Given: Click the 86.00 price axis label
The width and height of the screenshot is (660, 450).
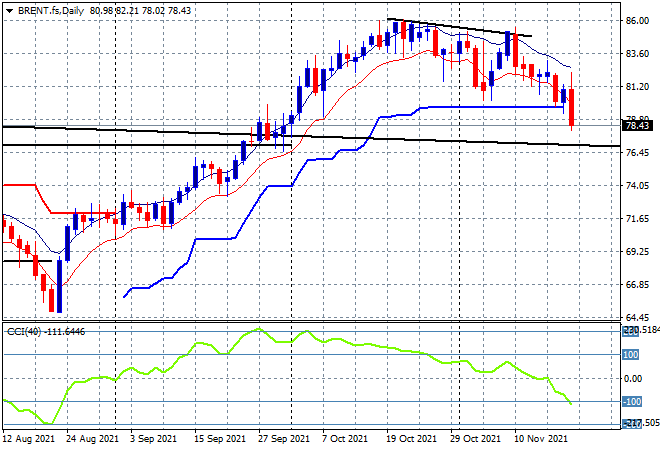Looking at the screenshot, I should click(x=637, y=20).
